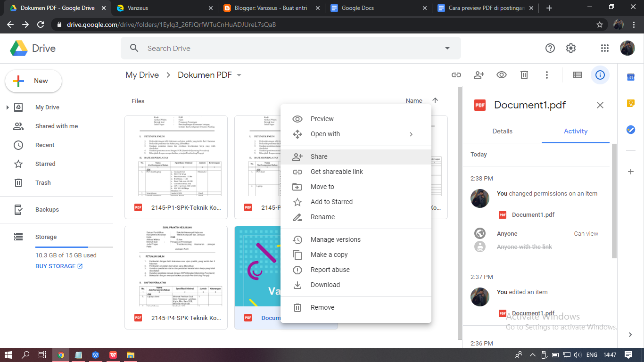Click the New button in the sidebar

[x=33, y=81]
